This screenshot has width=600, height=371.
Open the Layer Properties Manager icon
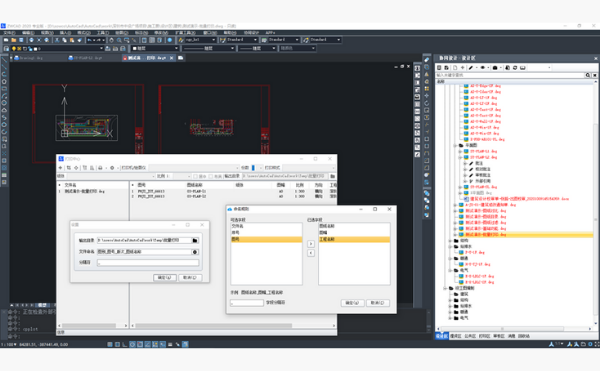click(x=7, y=49)
